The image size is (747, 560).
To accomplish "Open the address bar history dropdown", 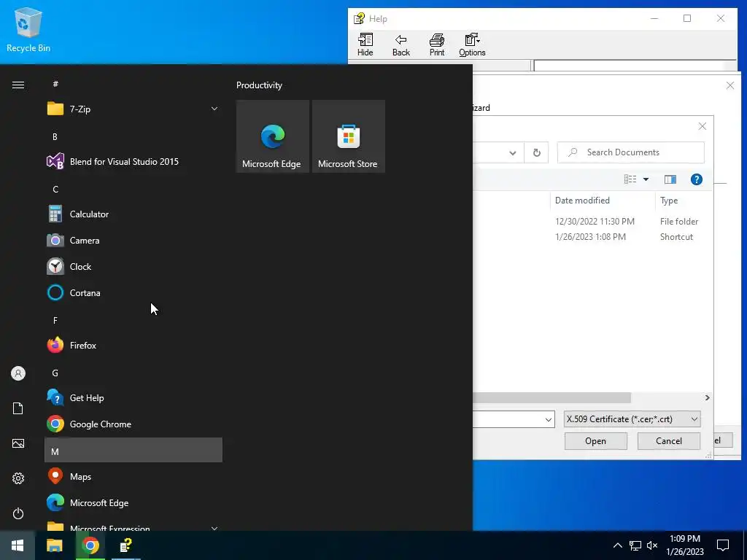I will point(513,153).
